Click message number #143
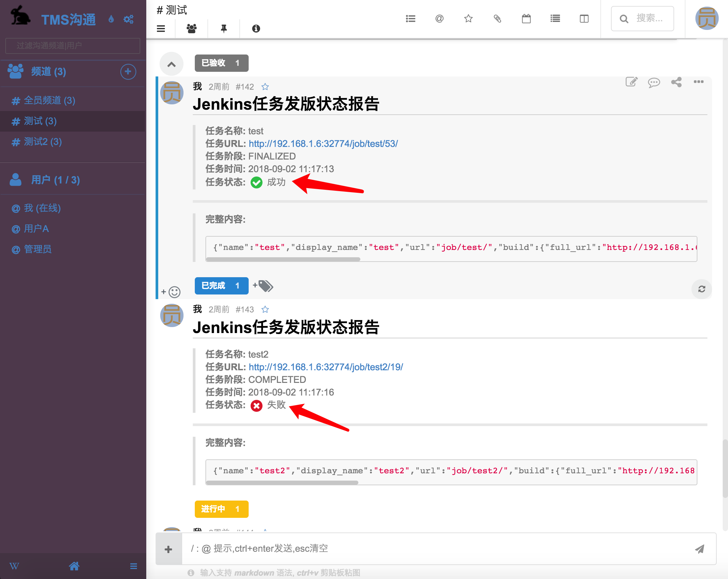Screen dimensions: 728x579 244,309
